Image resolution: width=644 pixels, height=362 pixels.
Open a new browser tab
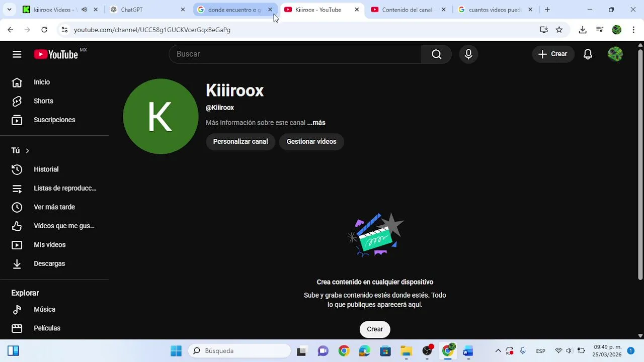click(547, 10)
